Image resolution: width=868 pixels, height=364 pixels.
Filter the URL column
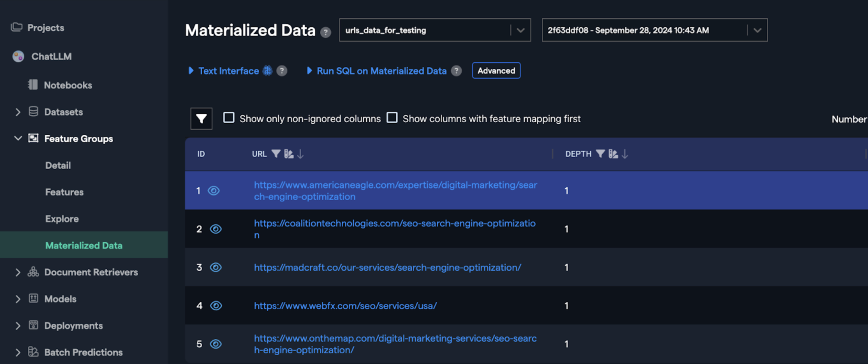[x=276, y=154]
